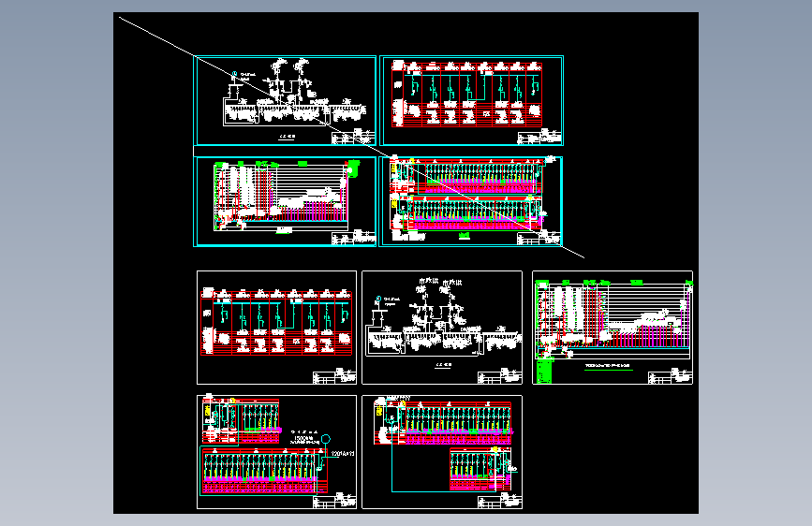Select the white-framed sheet with long cyan connector loop
Image resolution: width=812 pixels, height=526 pixels.
442,452
